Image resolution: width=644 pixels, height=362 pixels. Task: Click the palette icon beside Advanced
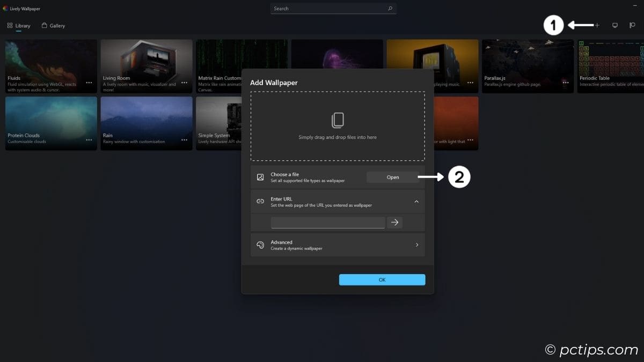point(261,245)
